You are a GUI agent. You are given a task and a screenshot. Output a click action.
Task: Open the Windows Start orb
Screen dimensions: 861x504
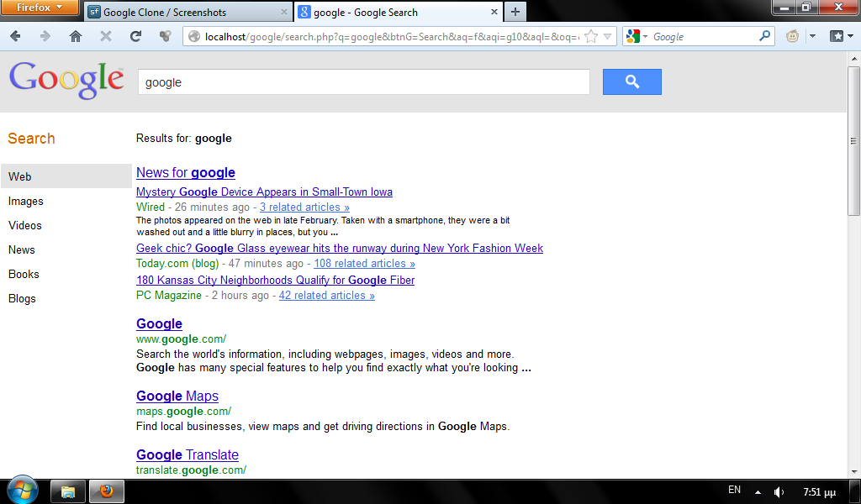tap(23, 490)
